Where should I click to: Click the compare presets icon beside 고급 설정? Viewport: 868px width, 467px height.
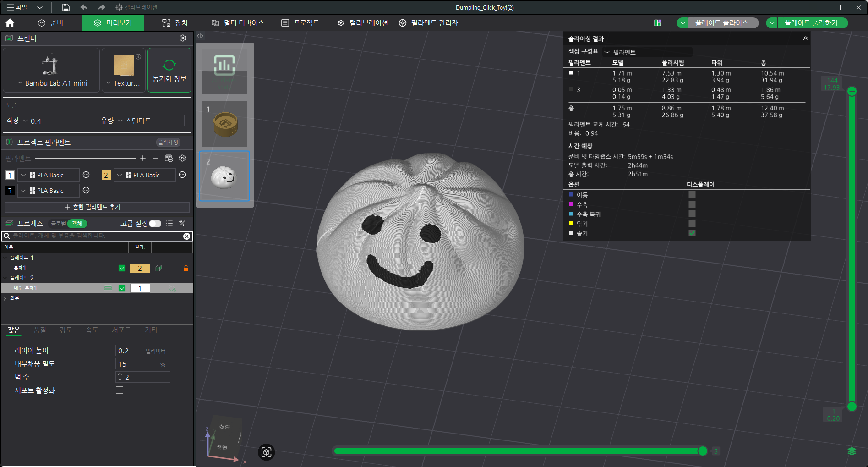click(182, 223)
